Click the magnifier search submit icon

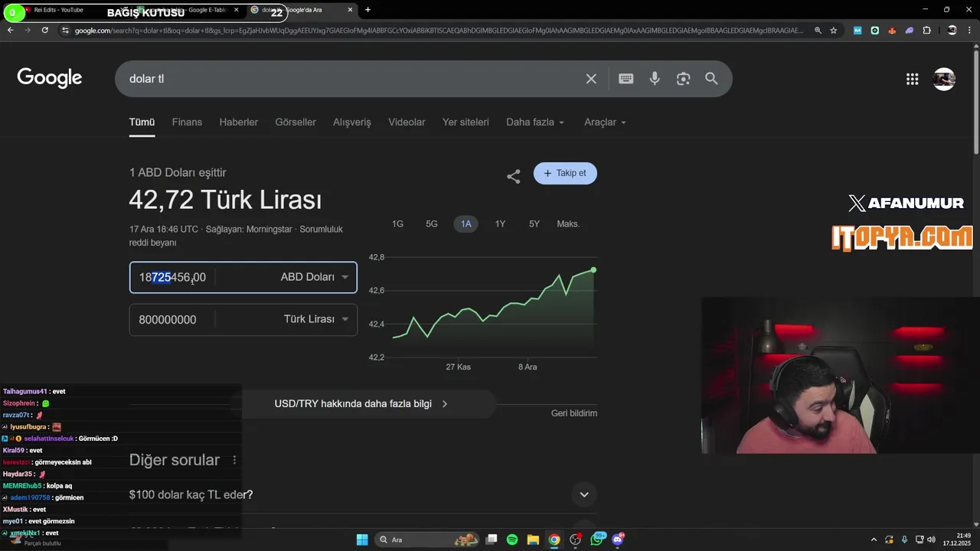[711, 79]
